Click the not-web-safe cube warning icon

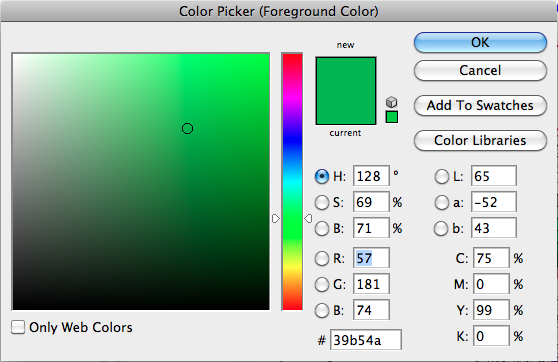(x=391, y=102)
